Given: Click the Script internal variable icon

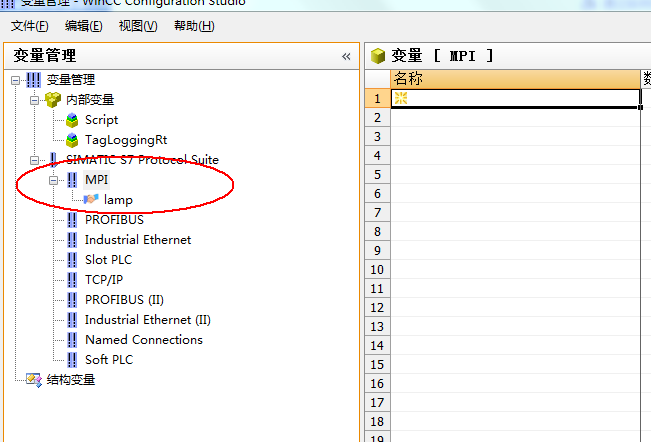Looking at the screenshot, I should (72, 120).
